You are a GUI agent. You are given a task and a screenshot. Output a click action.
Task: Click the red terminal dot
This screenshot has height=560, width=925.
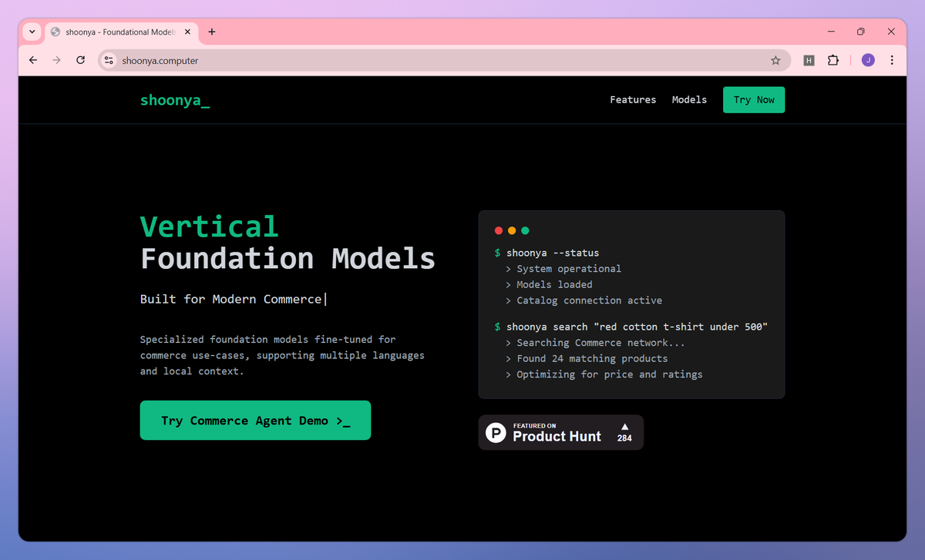[499, 230]
